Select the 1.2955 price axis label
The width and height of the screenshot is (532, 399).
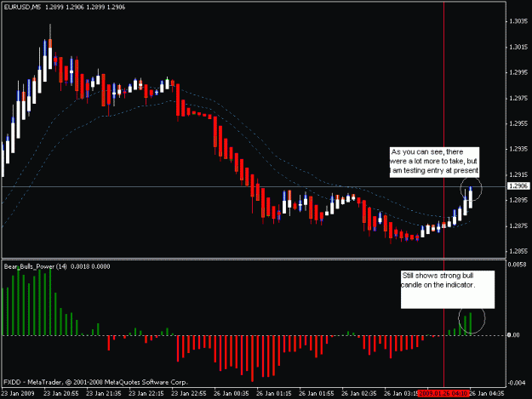518,123
